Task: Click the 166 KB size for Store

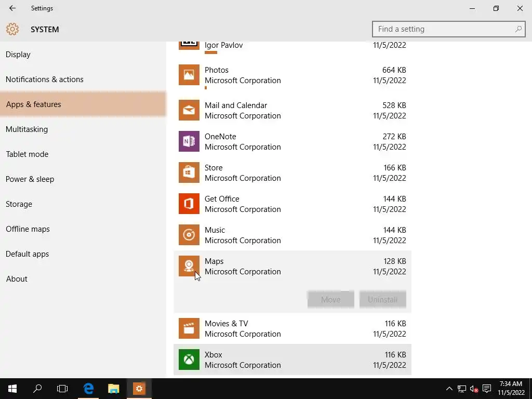Action: click(395, 168)
